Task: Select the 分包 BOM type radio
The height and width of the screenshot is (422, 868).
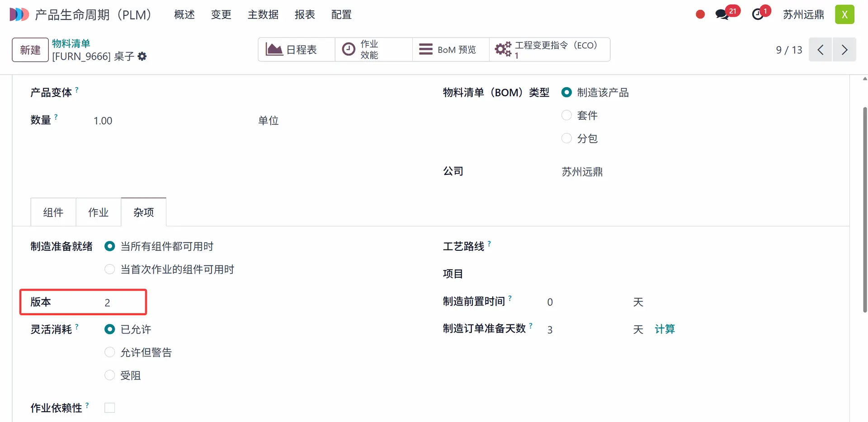Action: pyautogui.click(x=566, y=138)
